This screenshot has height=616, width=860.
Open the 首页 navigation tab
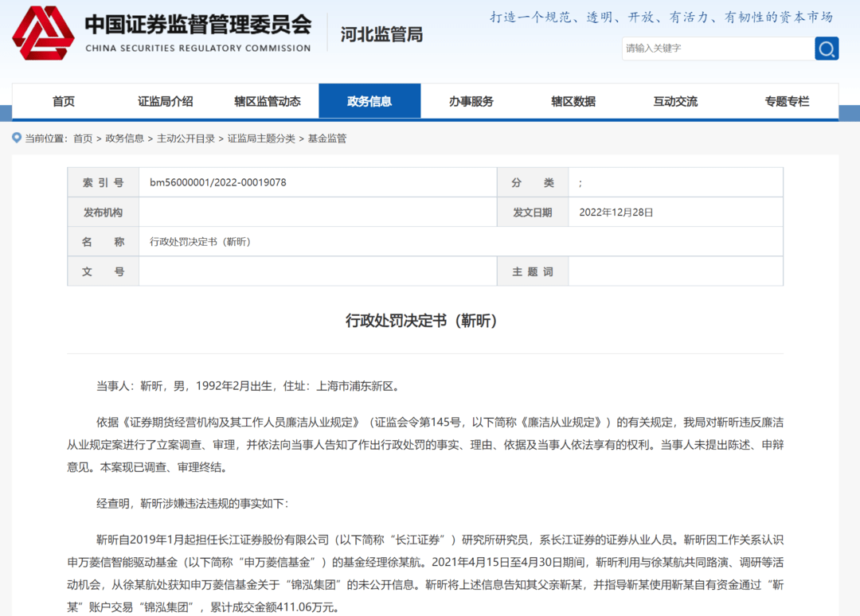click(x=64, y=101)
